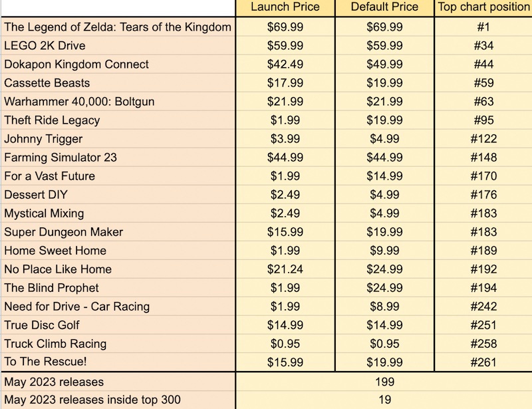Select The Blind Prophet default price $24.99

coord(384,288)
